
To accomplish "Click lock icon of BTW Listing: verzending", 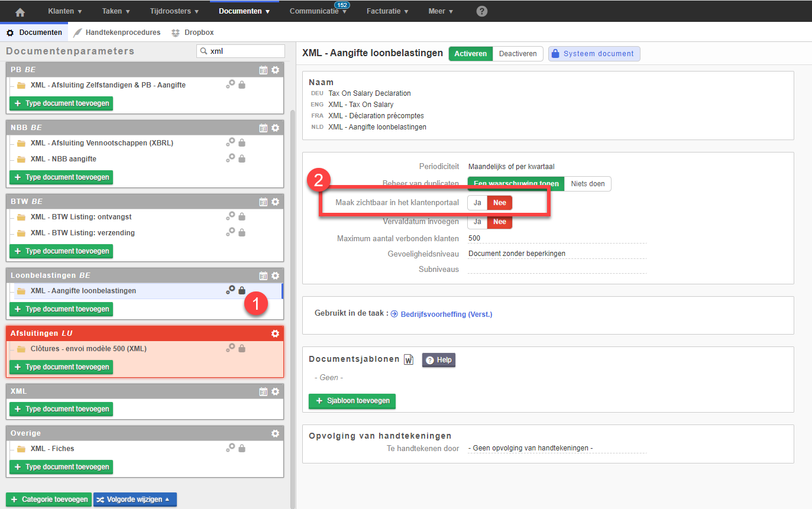I will (x=242, y=232).
